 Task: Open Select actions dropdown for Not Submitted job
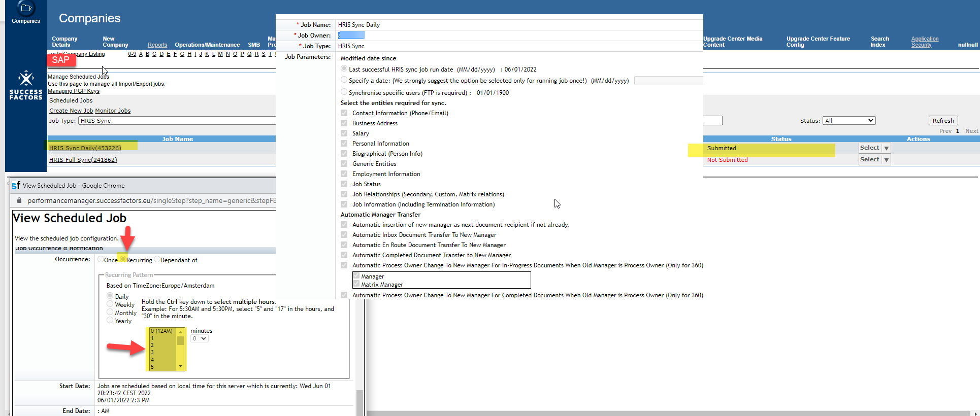coord(874,159)
